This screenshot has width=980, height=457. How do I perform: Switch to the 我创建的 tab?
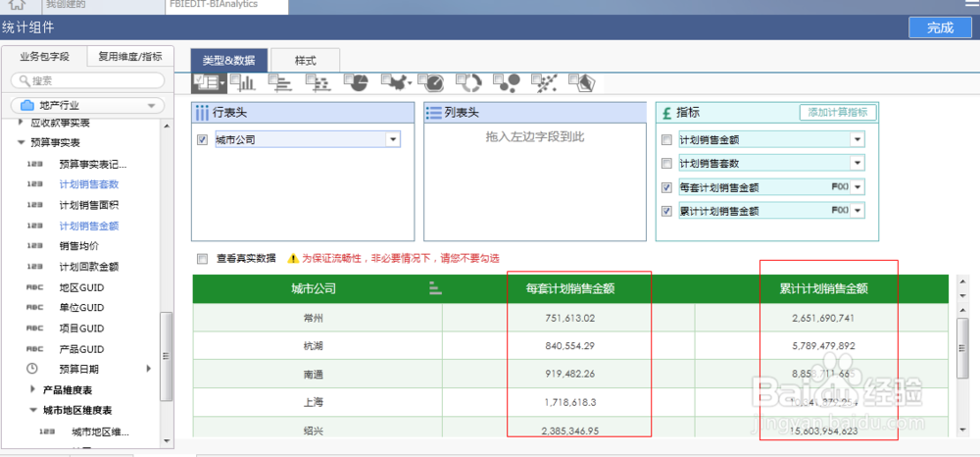(103, 5)
